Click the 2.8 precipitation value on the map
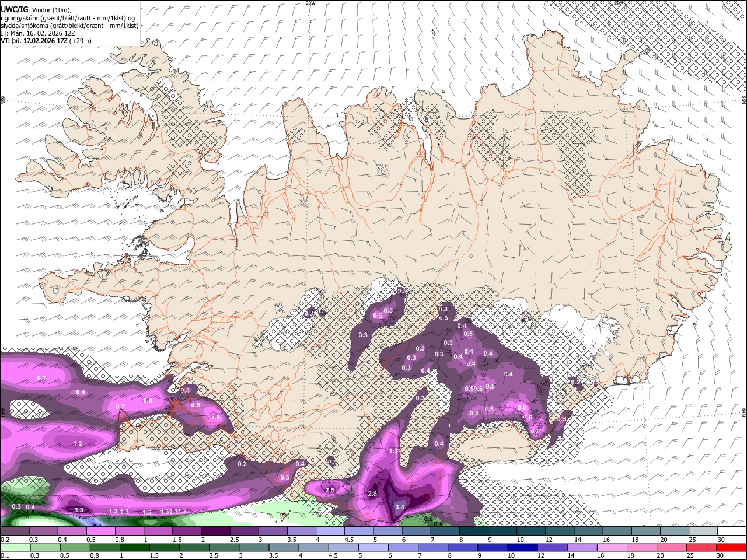 click(373, 494)
